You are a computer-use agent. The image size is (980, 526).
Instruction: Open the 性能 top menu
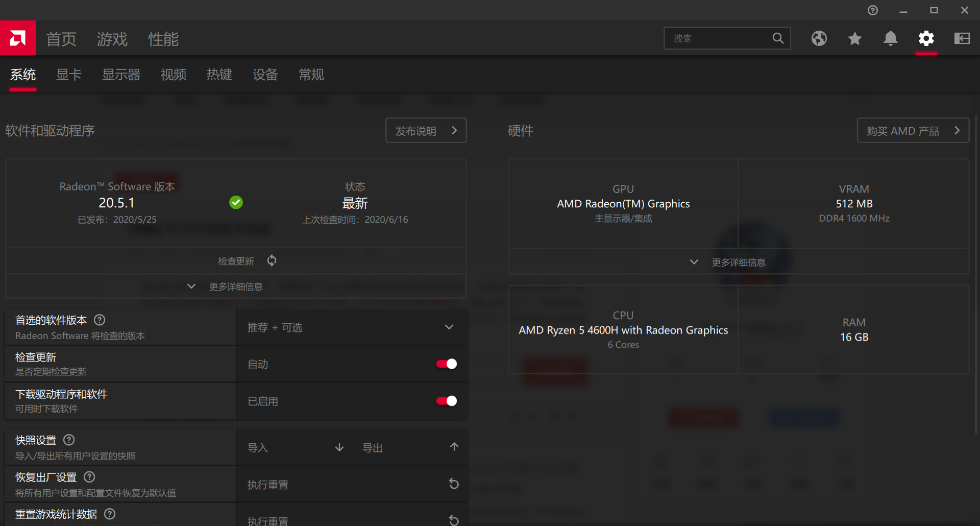tap(163, 39)
